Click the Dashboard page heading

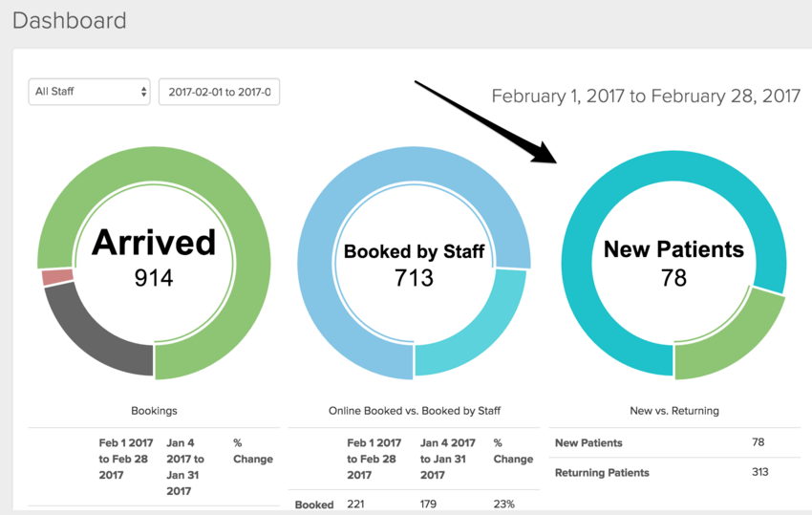pos(69,19)
